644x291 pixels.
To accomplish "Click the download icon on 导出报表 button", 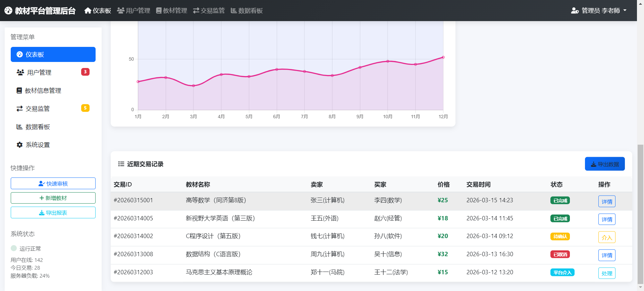I will point(42,213).
